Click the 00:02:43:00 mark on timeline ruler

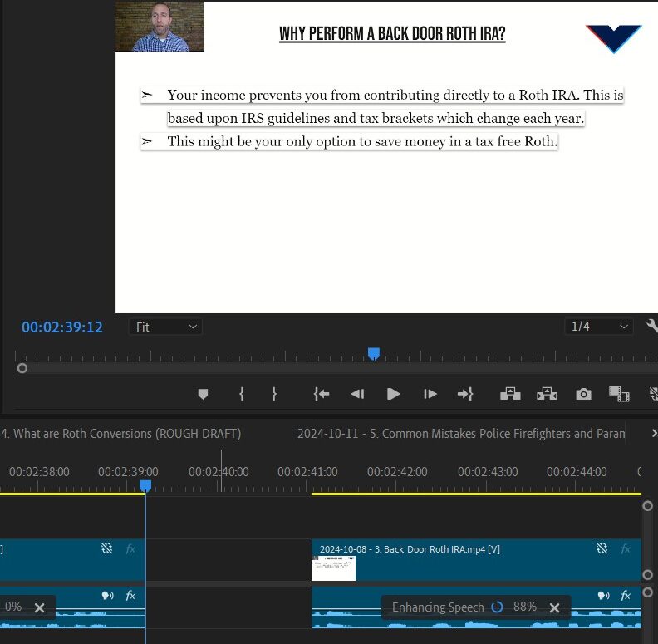tap(488, 471)
